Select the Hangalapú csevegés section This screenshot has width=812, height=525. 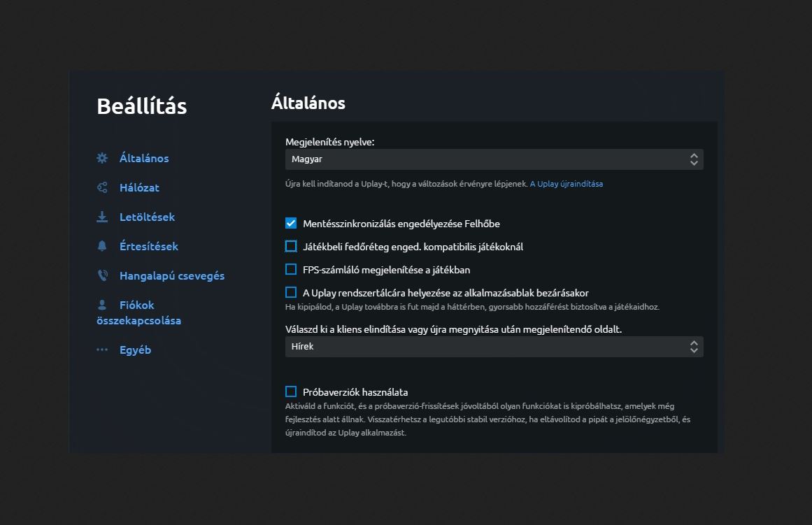click(x=172, y=276)
